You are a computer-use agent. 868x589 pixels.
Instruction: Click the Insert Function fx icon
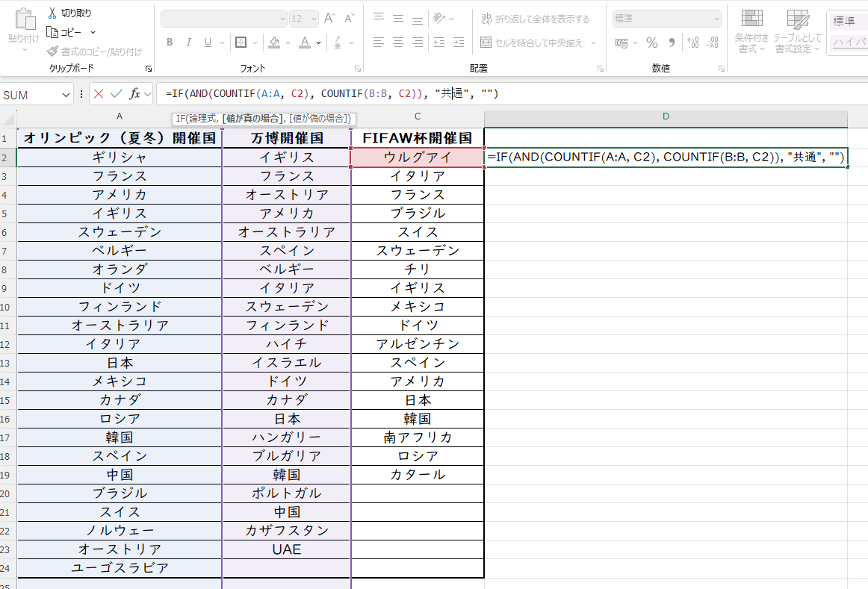point(134,94)
